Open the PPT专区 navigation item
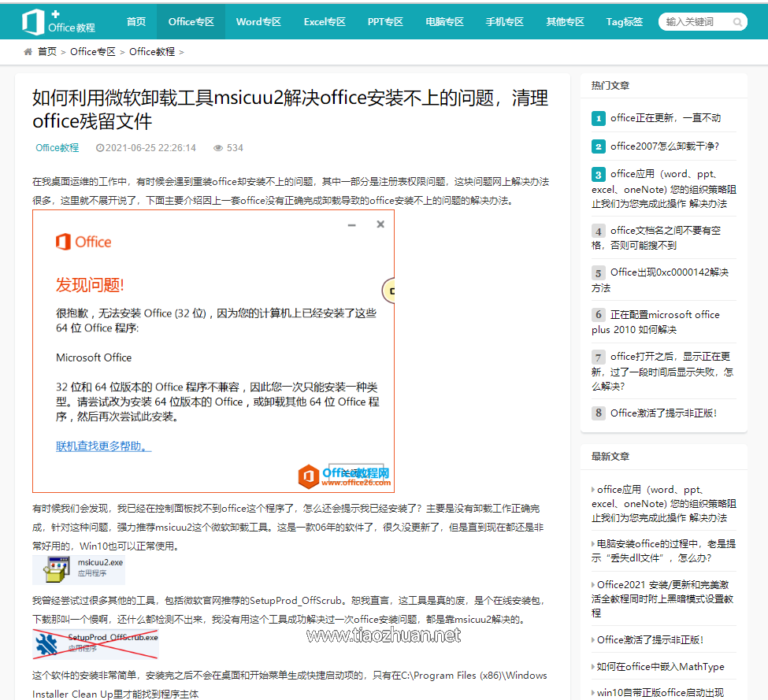 [x=385, y=21]
